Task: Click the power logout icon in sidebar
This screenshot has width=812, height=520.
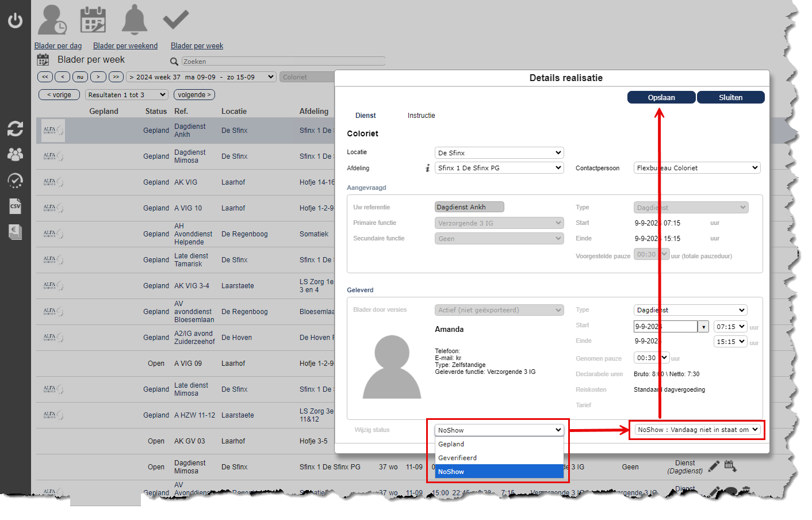Action: (x=15, y=21)
